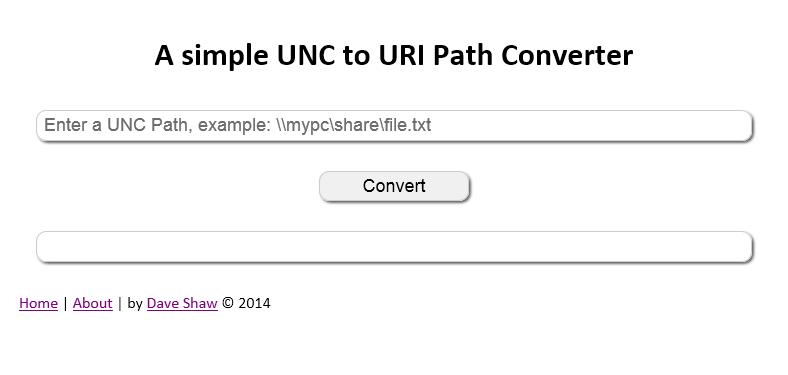788x375 pixels.
Task: Run the UNC path conversion
Action: pyautogui.click(x=394, y=186)
